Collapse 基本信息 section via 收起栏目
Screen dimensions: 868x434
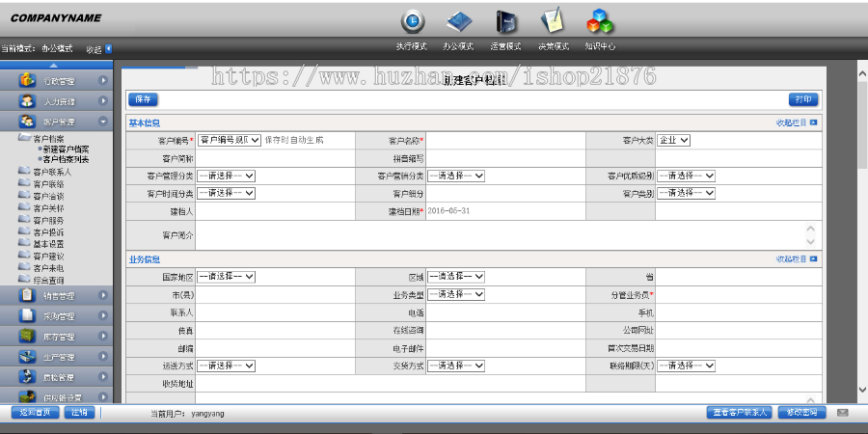point(797,122)
